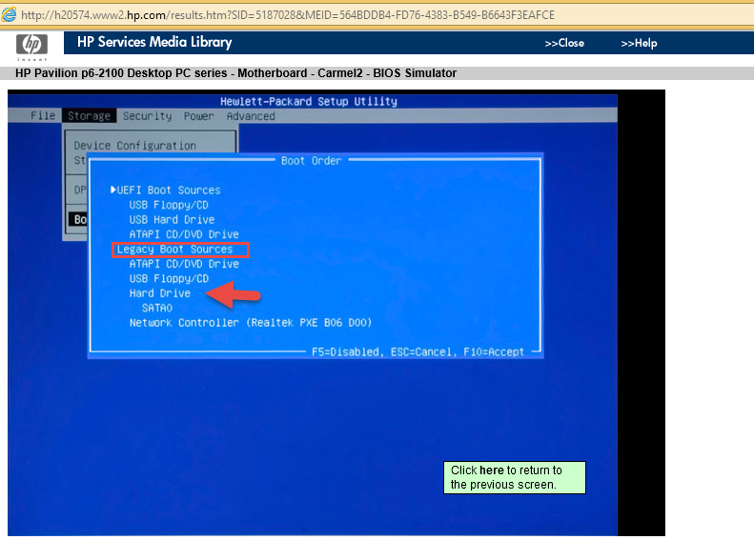Select the Storage menu
This screenshot has height=560, width=754.
(x=89, y=116)
